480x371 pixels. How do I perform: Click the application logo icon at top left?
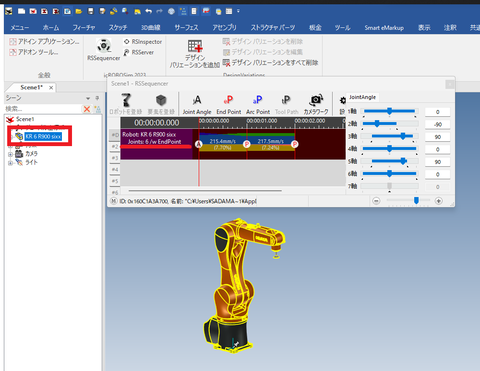click(9, 11)
